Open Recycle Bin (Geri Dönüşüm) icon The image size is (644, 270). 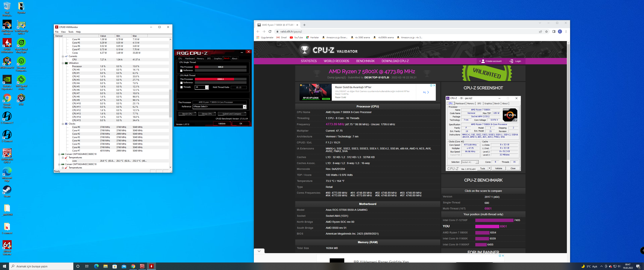point(7,9)
